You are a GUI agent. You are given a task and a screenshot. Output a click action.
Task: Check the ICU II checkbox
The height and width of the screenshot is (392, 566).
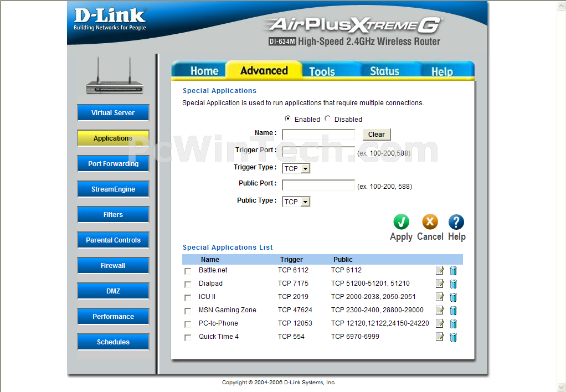(188, 298)
